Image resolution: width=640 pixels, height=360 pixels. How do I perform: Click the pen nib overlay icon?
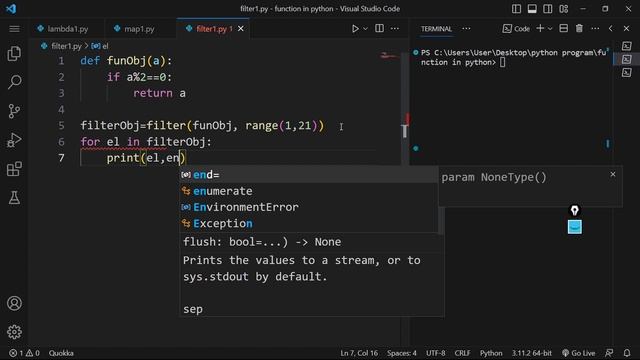pos(575,210)
